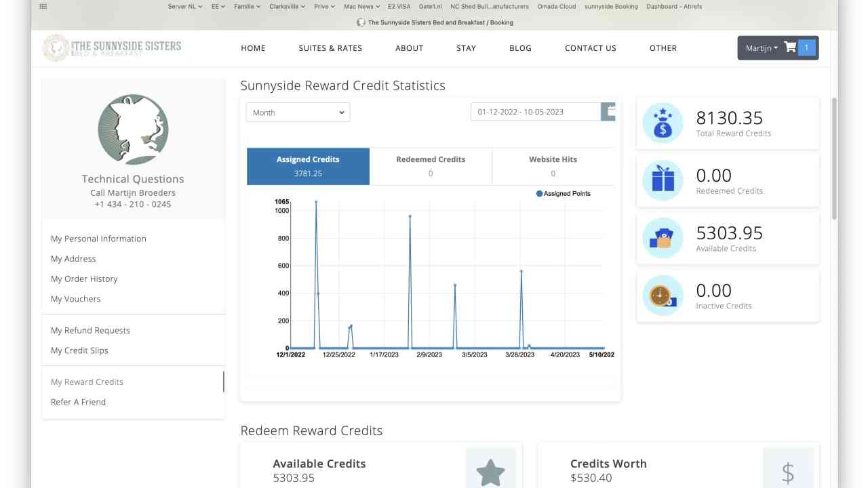868x488 pixels.
Task: Open the ABOUT menu item
Action: tap(410, 48)
